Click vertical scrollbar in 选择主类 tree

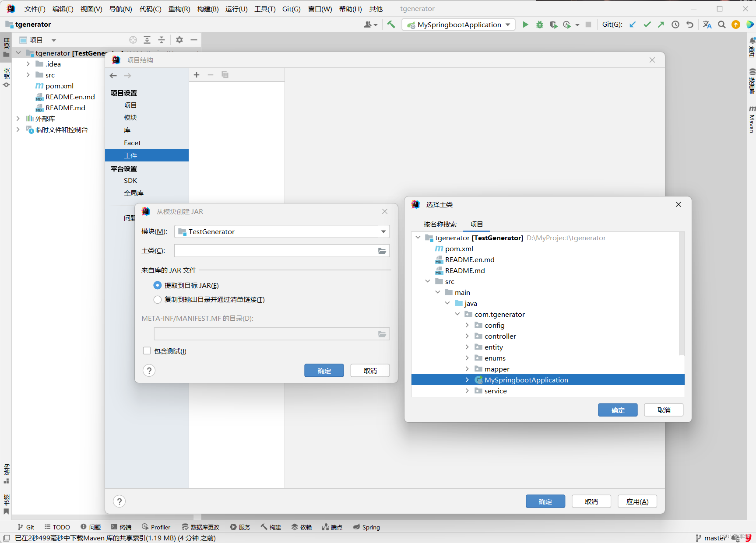tap(681, 294)
